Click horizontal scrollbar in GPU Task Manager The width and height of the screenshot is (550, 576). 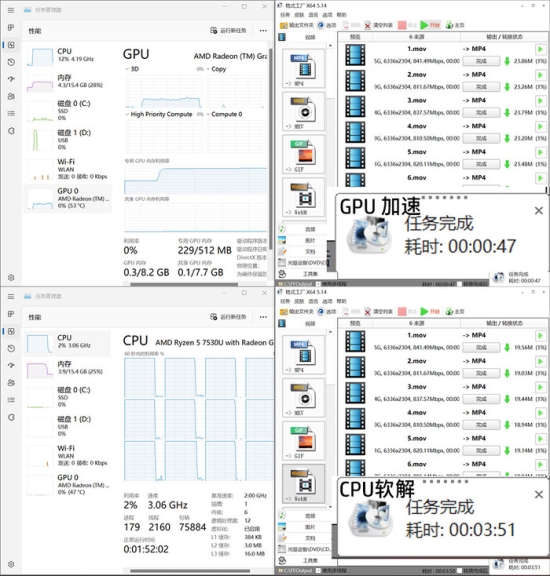pos(184,284)
